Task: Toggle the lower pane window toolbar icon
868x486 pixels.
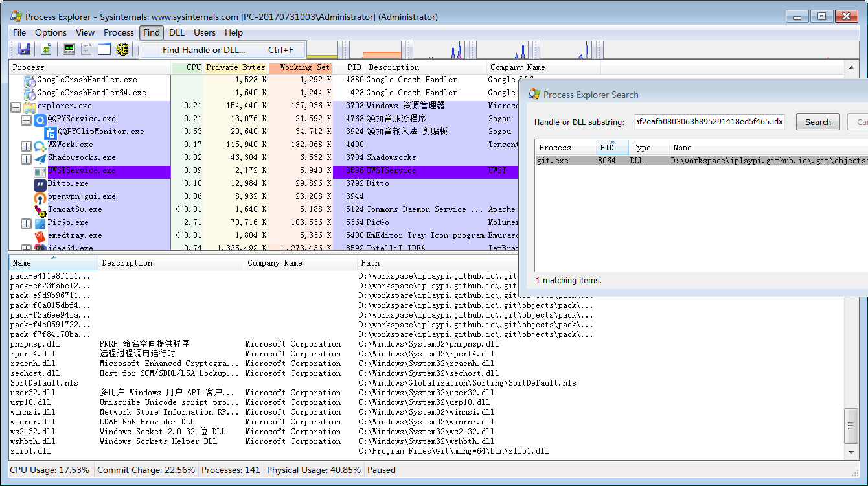Action: tap(104, 49)
